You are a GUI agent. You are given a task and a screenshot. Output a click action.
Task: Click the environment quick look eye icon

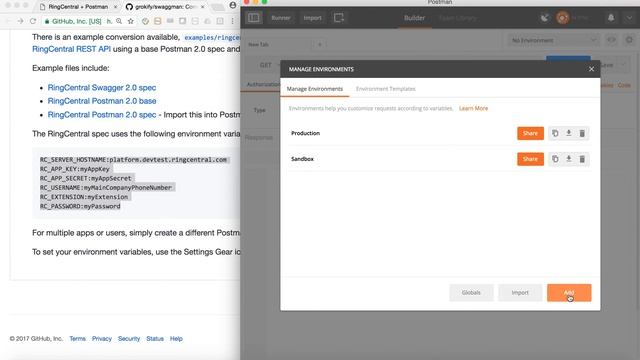[611, 40]
